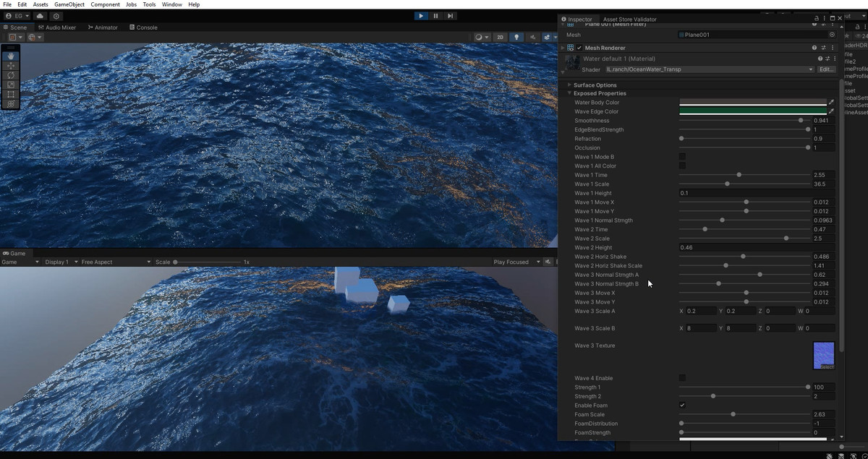Click the Step frame button
Image resolution: width=868 pixels, height=459 pixels.
click(450, 15)
